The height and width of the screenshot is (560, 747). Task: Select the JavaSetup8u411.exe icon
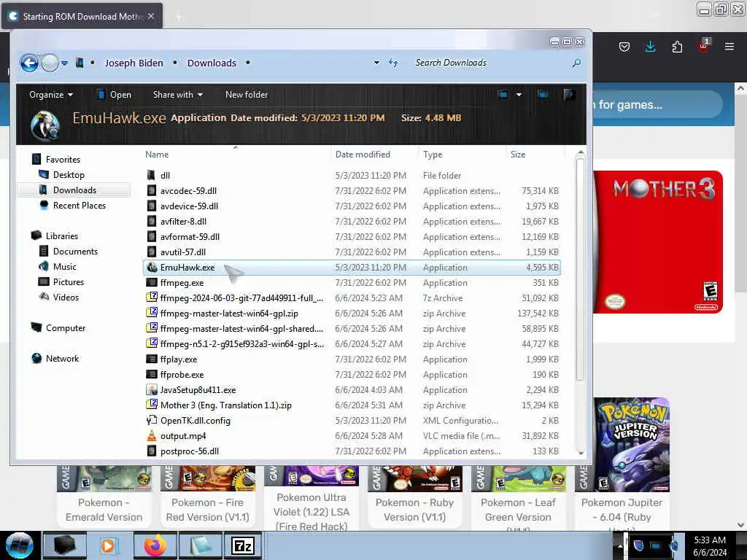pyautogui.click(x=152, y=389)
